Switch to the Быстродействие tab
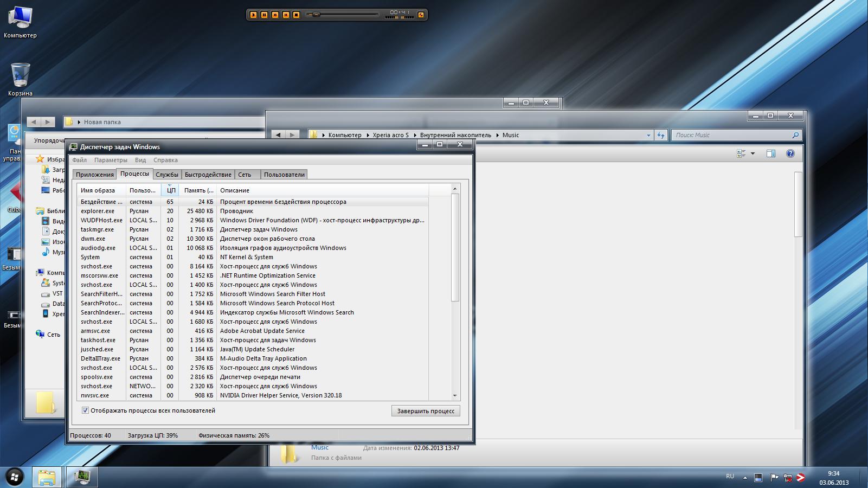This screenshot has width=868, height=488. tap(208, 175)
